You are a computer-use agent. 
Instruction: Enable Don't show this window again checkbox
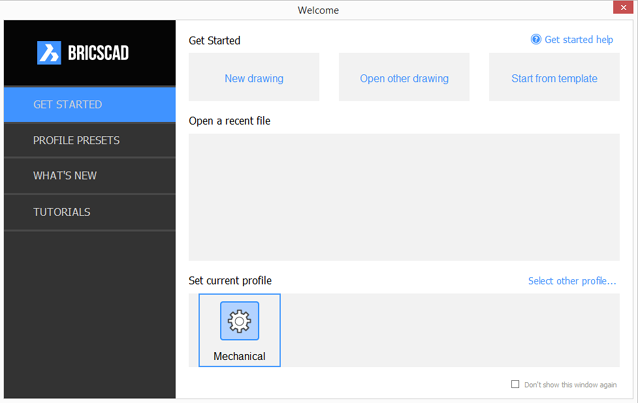(515, 384)
